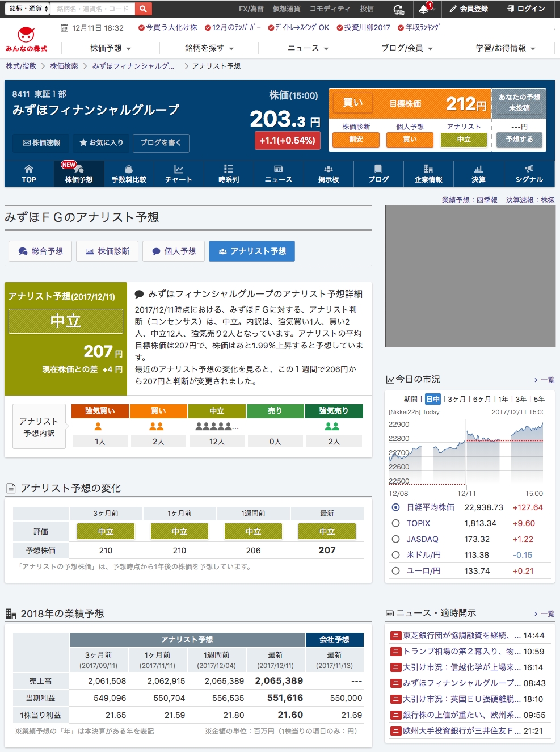
Task: Open the 企業情報 building icon
Action: (428, 174)
